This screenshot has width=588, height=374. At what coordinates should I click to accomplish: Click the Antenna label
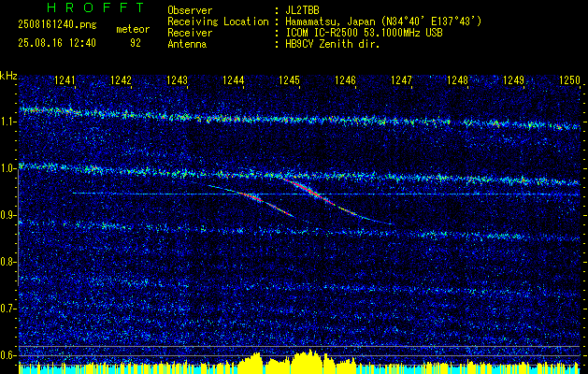(187, 44)
